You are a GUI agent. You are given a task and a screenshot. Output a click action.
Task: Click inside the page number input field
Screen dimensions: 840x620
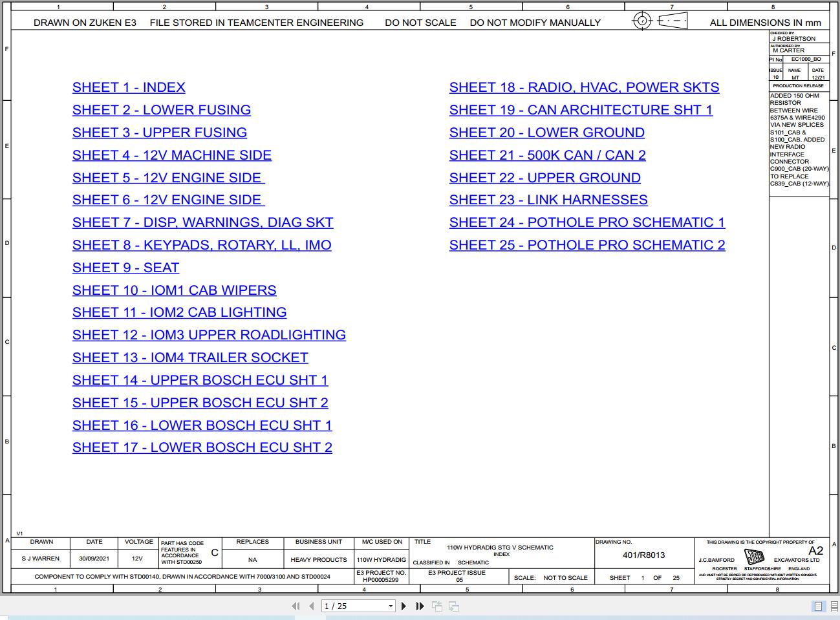(x=343, y=606)
